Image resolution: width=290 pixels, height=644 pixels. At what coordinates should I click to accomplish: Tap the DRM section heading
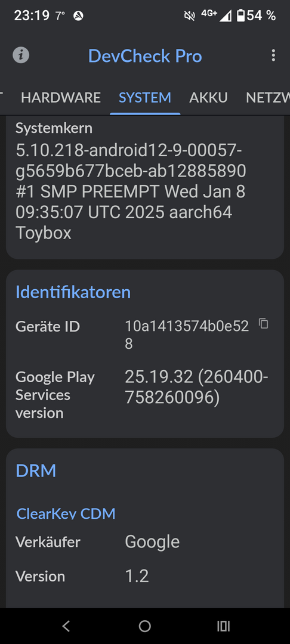pyautogui.click(x=36, y=470)
